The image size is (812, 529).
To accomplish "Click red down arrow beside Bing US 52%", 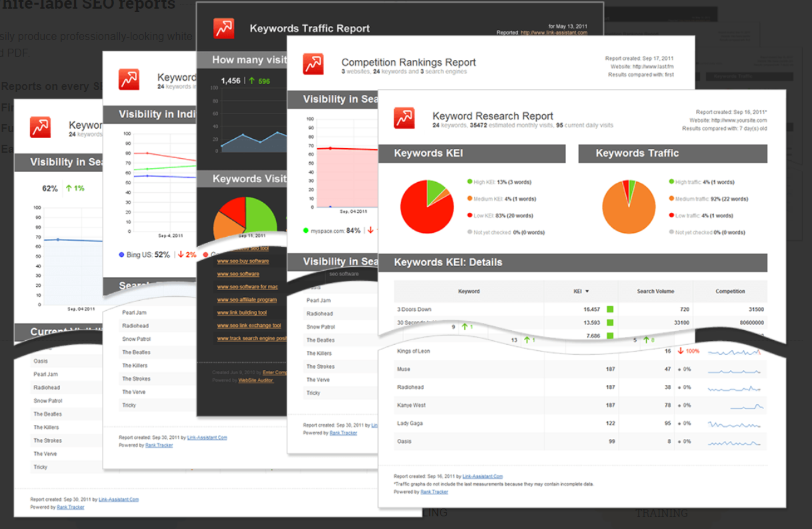I will point(181,255).
